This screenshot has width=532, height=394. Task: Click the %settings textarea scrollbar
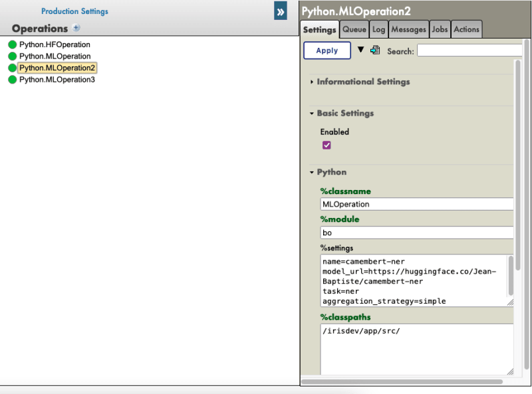click(511, 276)
